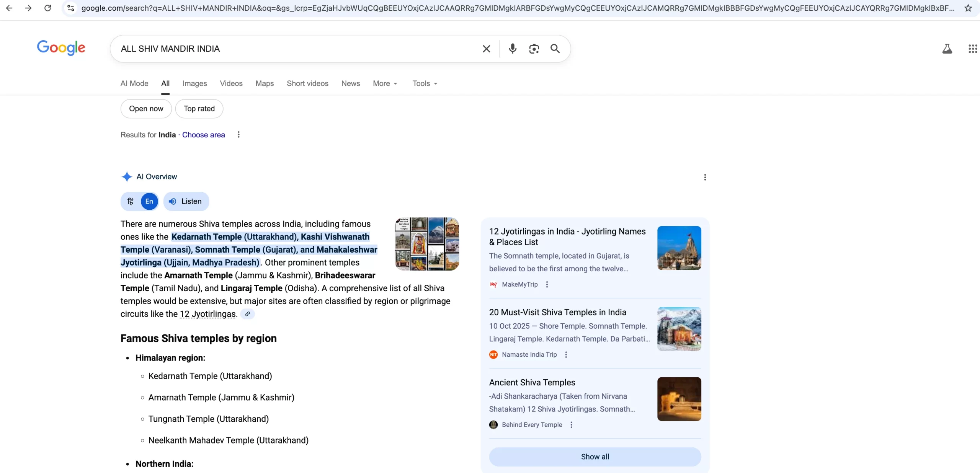Open Google apps grid icon
This screenshot has width=980, height=473.
tap(972, 49)
